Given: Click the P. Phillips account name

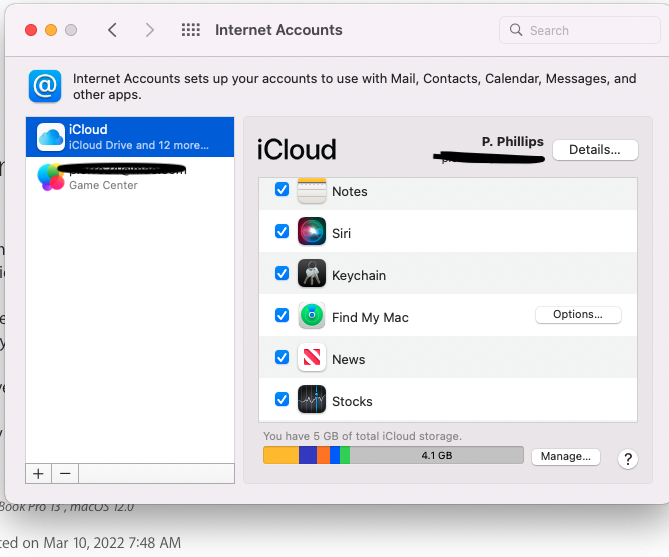Looking at the screenshot, I should 513,141.
